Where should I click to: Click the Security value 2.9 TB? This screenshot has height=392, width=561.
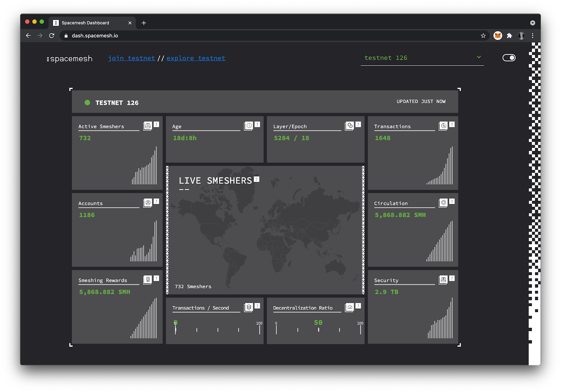coord(386,292)
